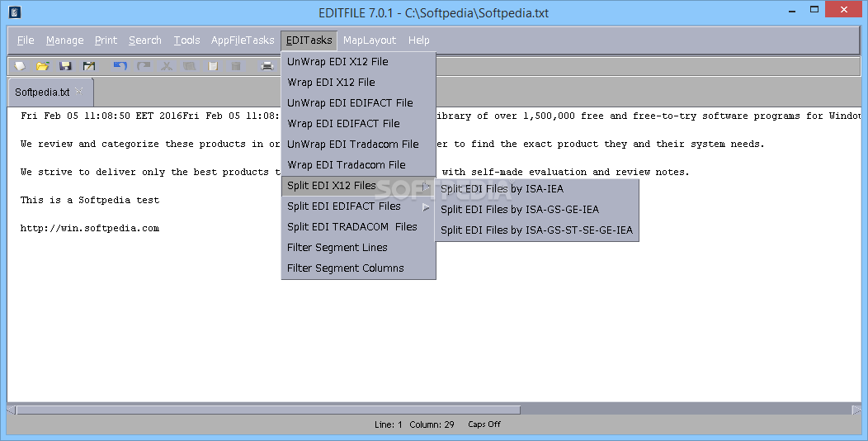Click the Save As floppy-with-pencil icon
The height and width of the screenshot is (441, 868).
(x=88, y=67)
